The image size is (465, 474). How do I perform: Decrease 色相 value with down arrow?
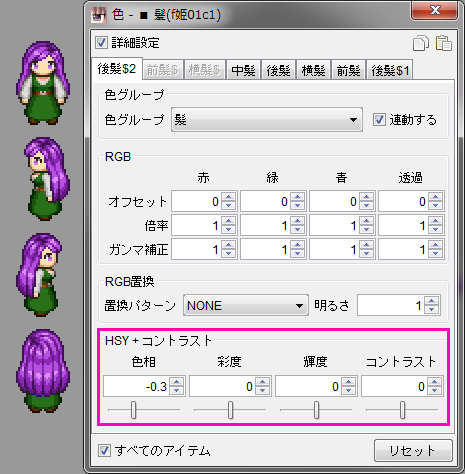pos(176,390)
